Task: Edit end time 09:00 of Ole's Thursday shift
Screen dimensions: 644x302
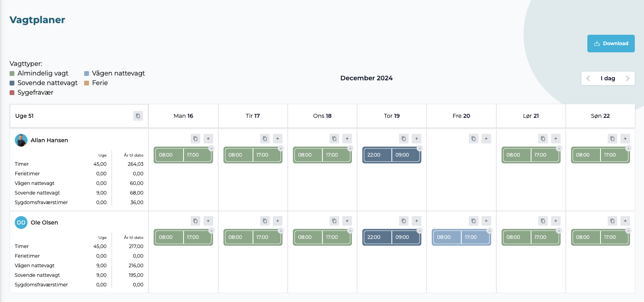Action: [405, 237]
